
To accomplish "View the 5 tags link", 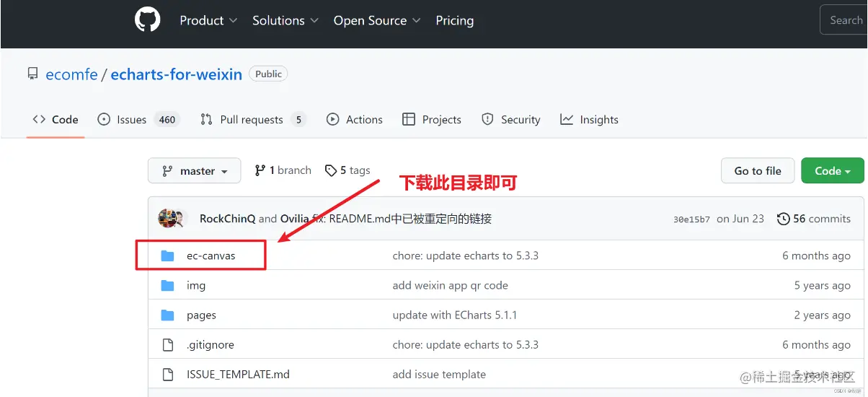I will click(347, 170).
